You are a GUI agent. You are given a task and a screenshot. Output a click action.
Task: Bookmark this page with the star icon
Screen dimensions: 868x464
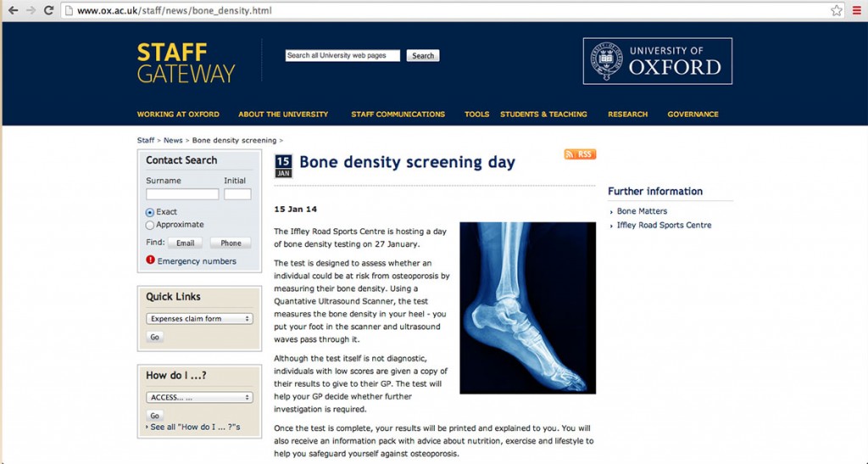(836, 10)
